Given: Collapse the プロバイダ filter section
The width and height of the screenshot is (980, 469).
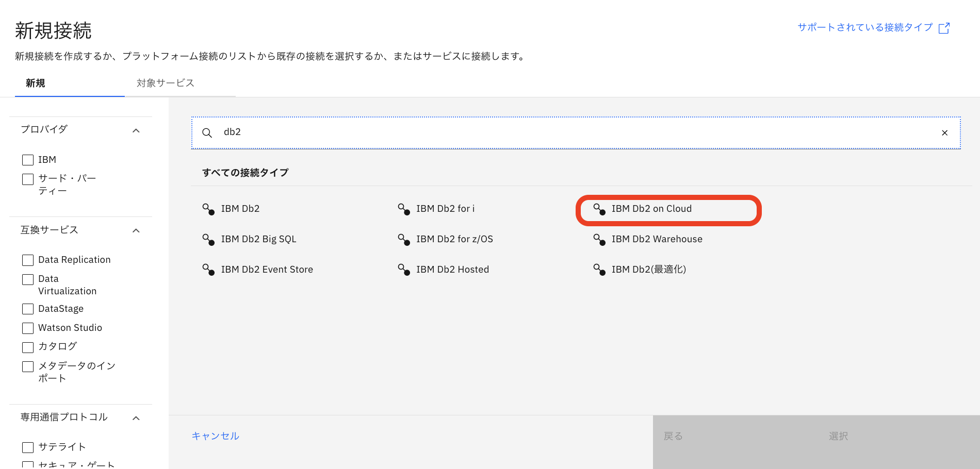Looking at the screenshot, I should 136,130.
